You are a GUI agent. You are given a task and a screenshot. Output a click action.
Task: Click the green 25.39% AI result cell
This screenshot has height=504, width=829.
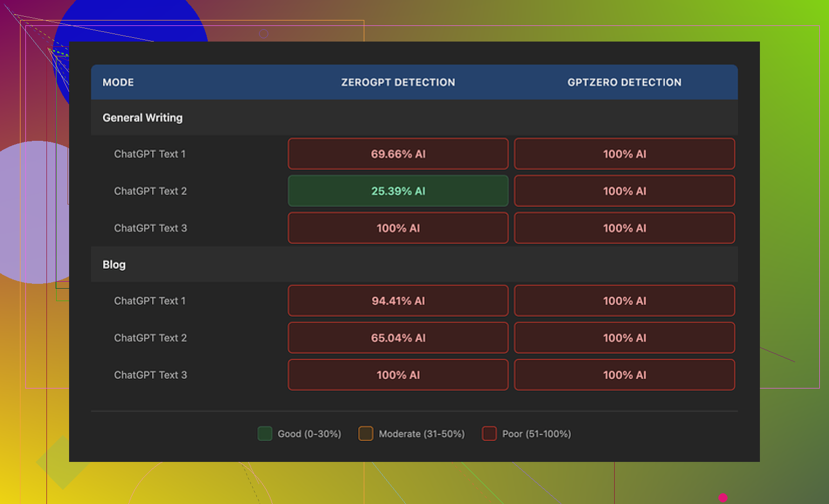(398, 191)
